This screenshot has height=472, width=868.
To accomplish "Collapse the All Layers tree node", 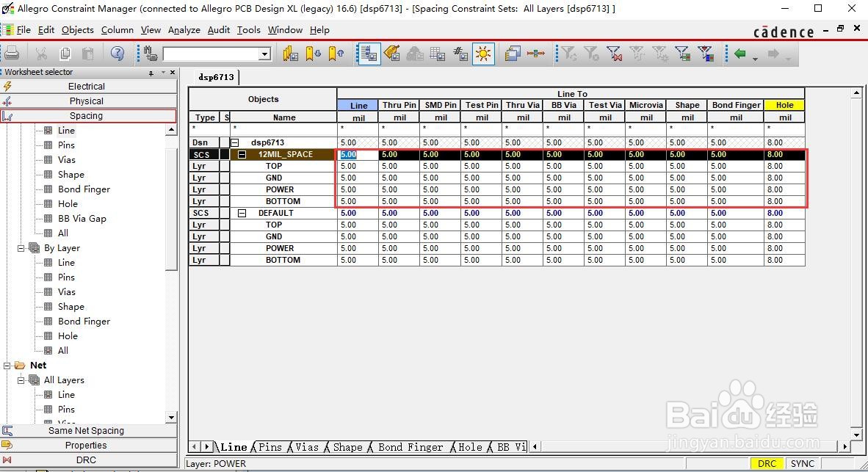I will 21,380.
